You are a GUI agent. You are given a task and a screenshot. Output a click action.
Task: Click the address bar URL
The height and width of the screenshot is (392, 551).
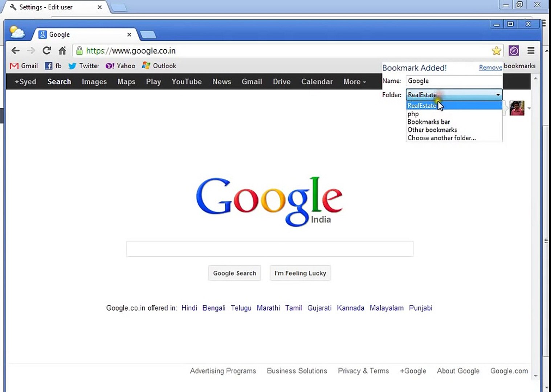coord(131,51)
